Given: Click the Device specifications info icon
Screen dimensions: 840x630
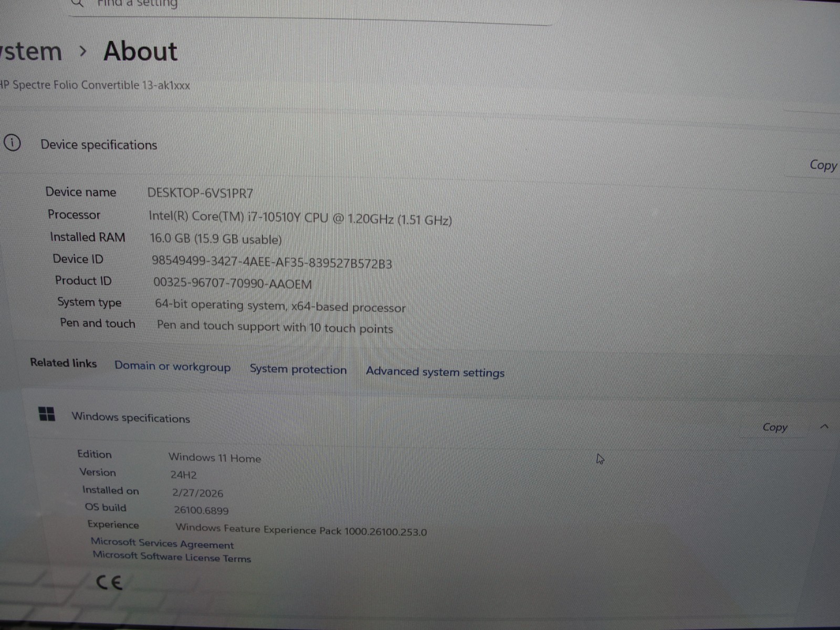Looking at the screenshot, I should 12,143.
